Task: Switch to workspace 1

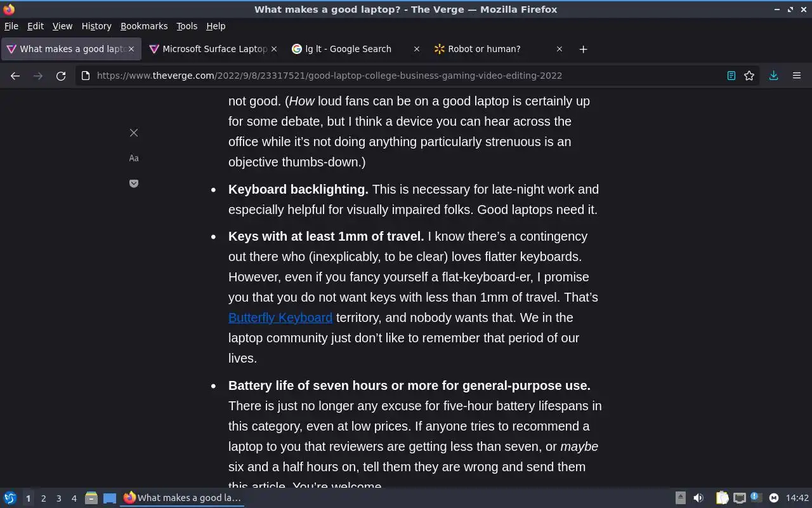Action: pos(28,498)
